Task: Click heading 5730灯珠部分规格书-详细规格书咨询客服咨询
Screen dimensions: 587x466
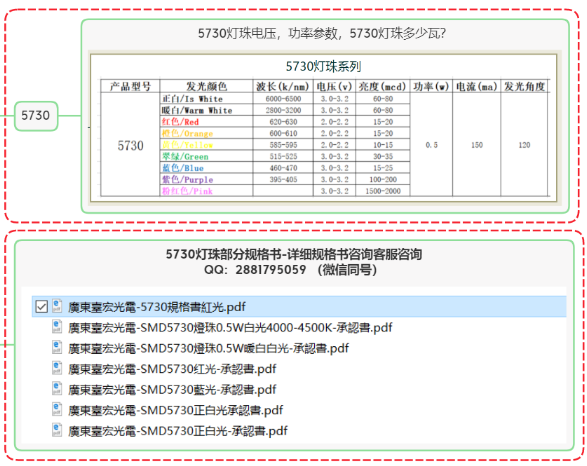Action: (x=294, y=255)
